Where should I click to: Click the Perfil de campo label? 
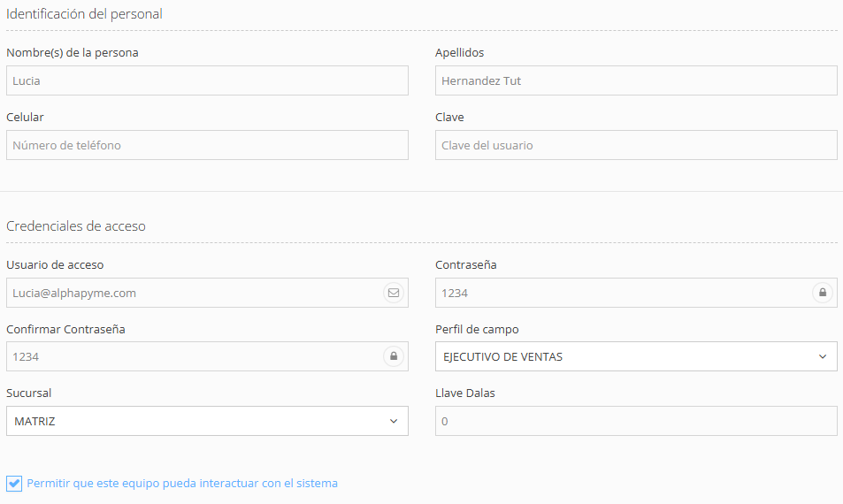point(477,330)
